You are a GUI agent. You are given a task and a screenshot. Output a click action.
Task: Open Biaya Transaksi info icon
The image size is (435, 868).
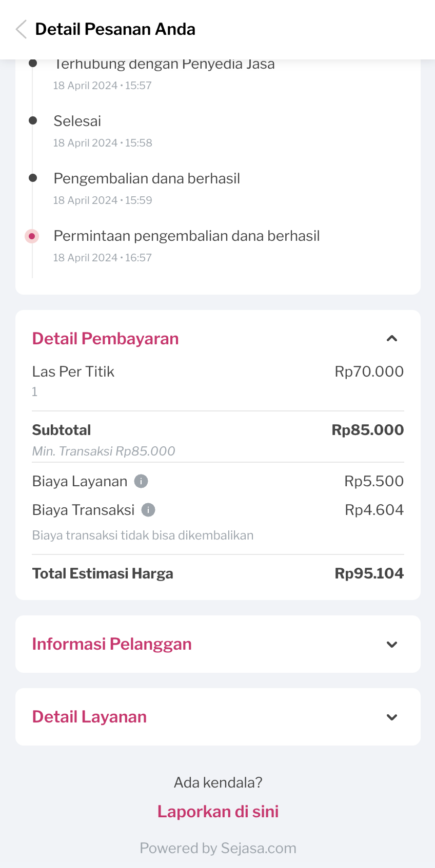pos(148,510)
